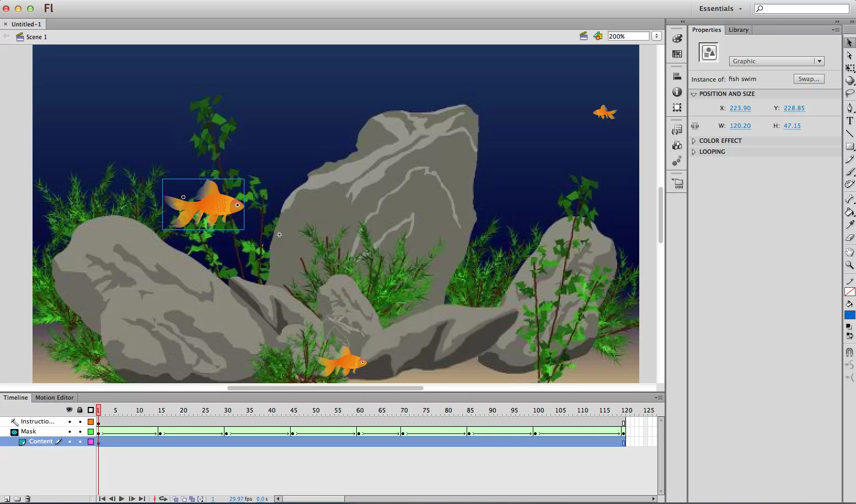Grab the Hand tool
Screen dimensions: 856x504
[x=850, y=252]
